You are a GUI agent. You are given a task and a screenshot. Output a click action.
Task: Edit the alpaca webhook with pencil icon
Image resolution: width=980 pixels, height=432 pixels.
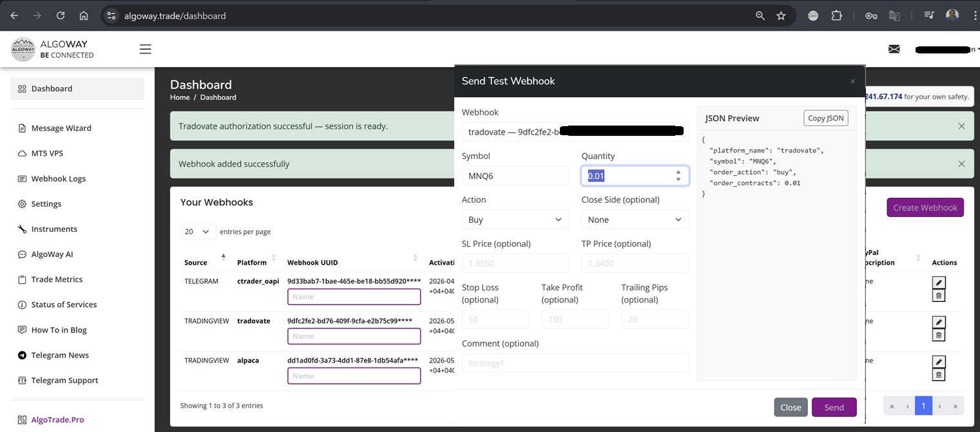pyautogui.click(x=939, y=362)
